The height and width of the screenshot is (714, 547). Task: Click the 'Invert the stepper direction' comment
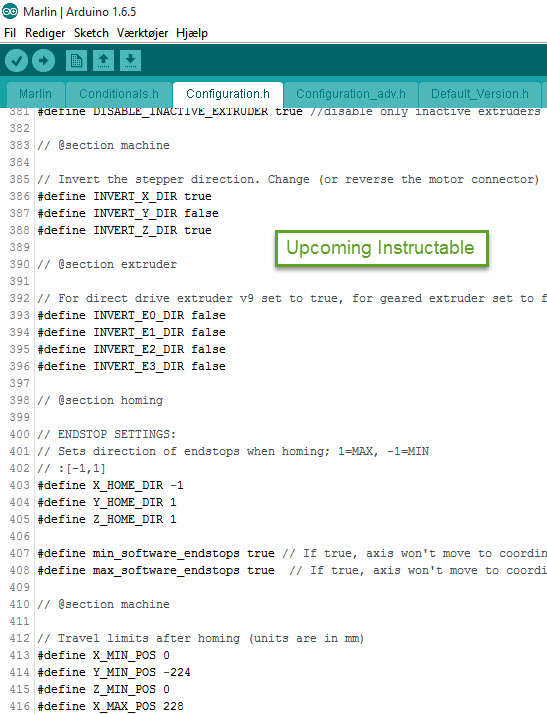[x=288, y=179]
